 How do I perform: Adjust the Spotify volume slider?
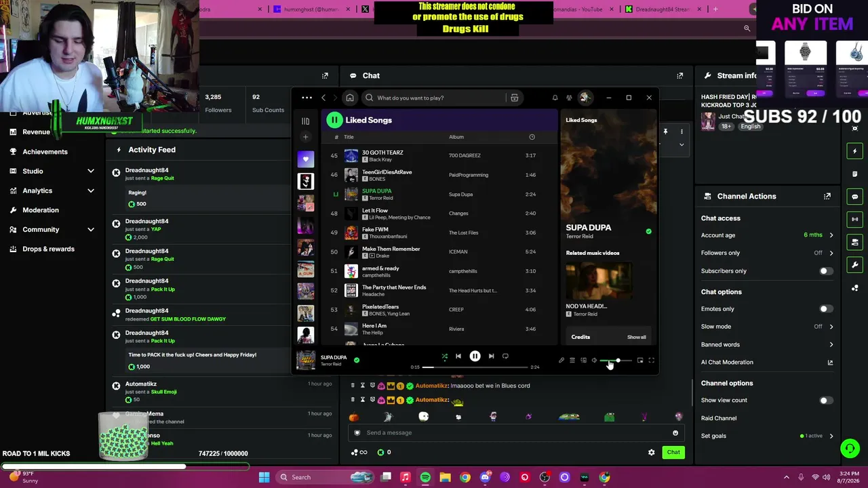(x=616, y=361)
